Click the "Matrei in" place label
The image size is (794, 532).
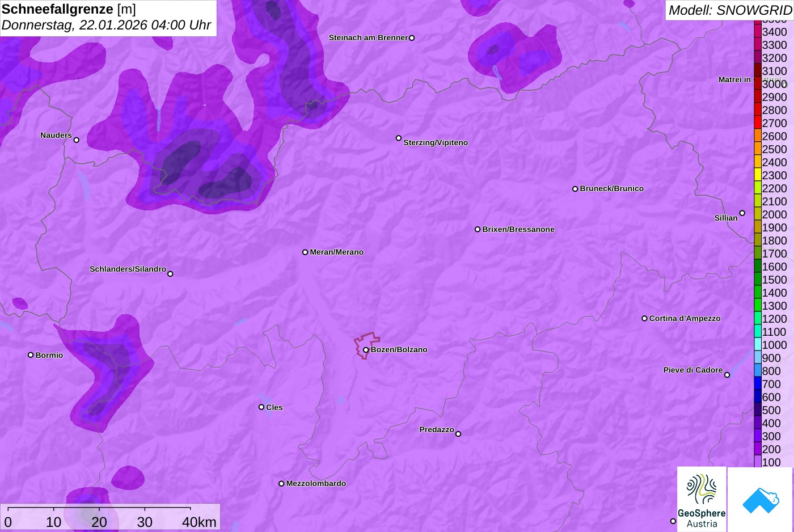point(734,80)
